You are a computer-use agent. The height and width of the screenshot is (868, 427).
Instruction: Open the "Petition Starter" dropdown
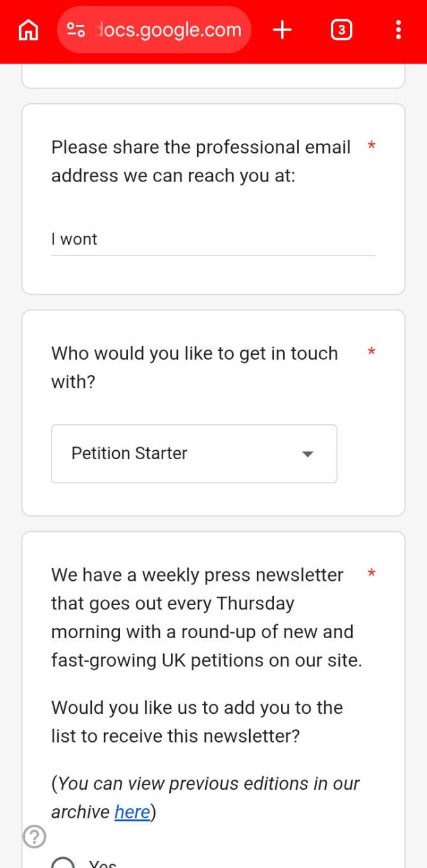(x=194, y=453)
